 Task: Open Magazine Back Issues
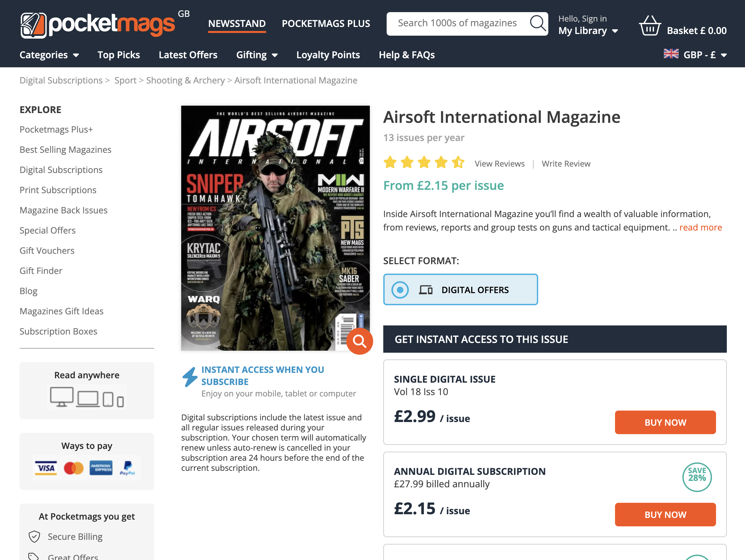coord(63,210)
